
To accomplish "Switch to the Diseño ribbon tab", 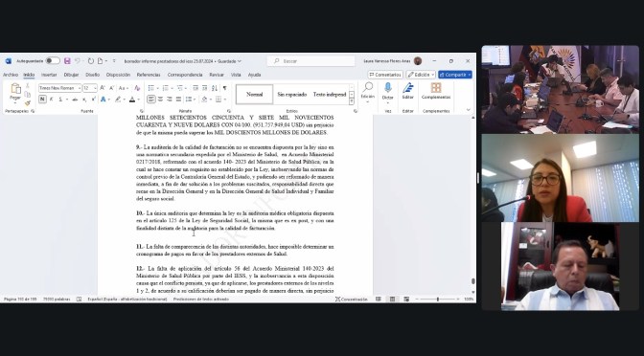I will tap(92, 75).
